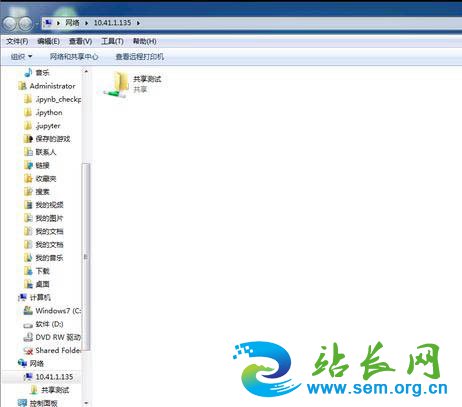This screenshot has height=407, width=462.
Task: Select the 音乐 music note icon
Action: tap(28, 72)
